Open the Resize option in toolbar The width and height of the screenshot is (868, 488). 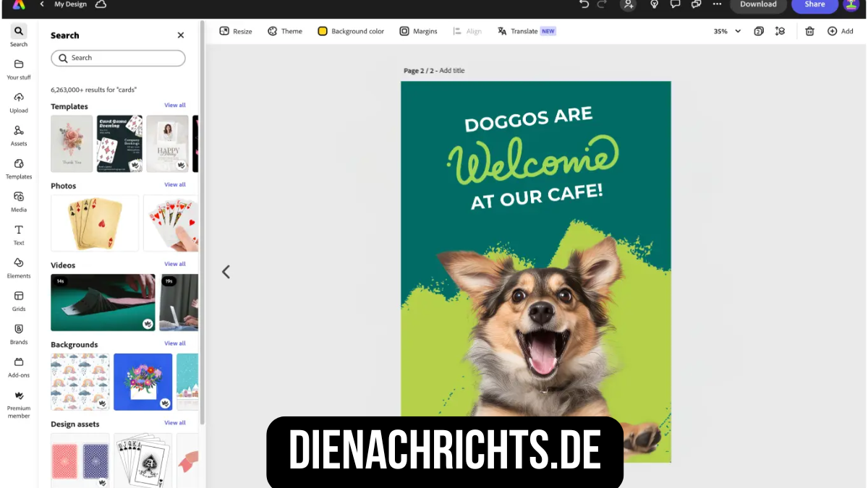pyautogui.click(x=236, y=31)
